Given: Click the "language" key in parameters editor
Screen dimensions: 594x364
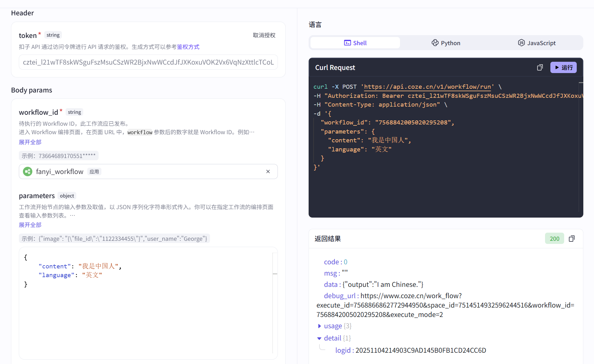Looking at the screenshot, I should [x=57, y=275].
